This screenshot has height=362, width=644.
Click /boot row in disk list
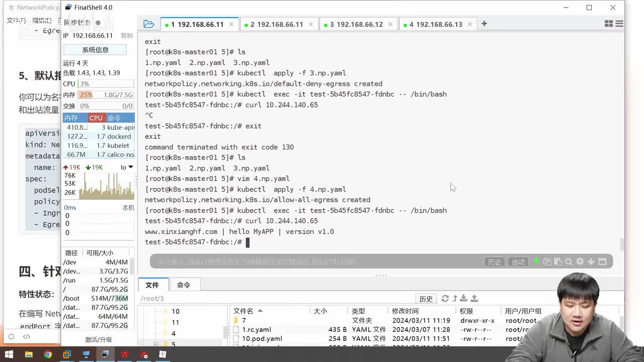click(96, 298)
